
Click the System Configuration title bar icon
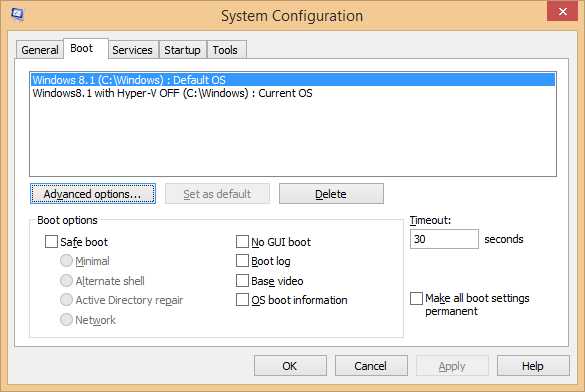pyautogui.click(x=17, y=15)
